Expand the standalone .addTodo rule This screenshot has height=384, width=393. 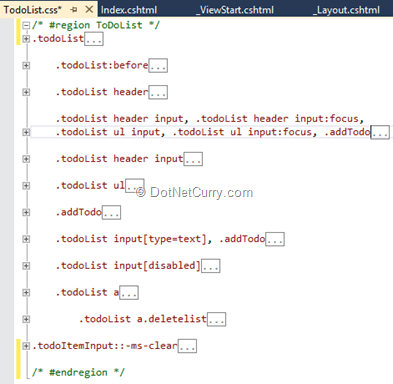click(26, 212)
